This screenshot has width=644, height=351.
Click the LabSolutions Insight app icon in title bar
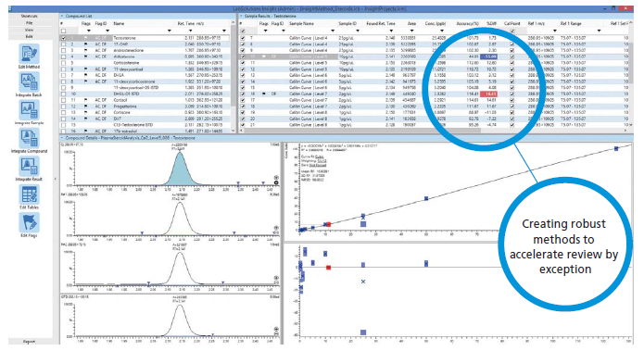[x=11, y=8]
